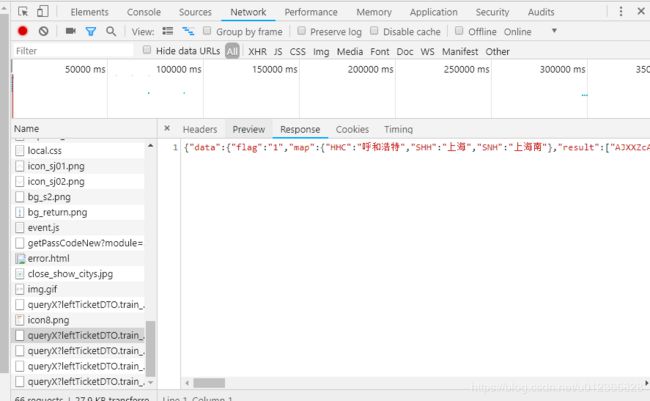Click the image icon beside bg_return.png
The image size is (650, 401).
[19, 212]
